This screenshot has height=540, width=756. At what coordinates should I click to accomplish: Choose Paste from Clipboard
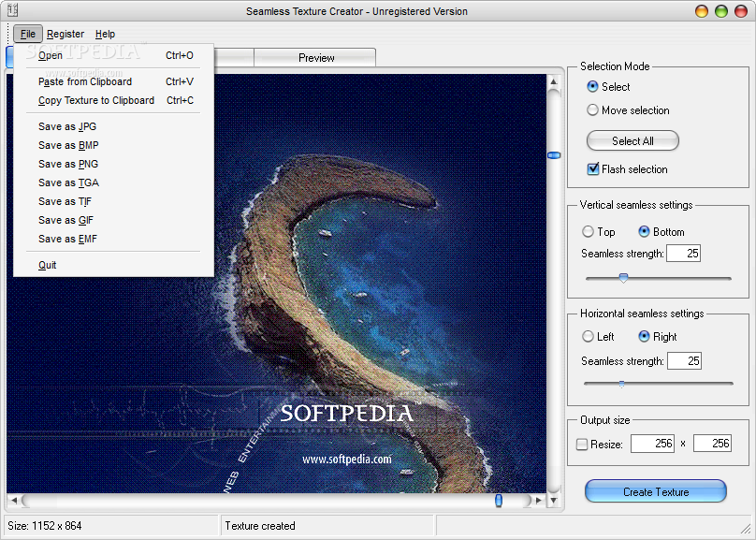116,82
